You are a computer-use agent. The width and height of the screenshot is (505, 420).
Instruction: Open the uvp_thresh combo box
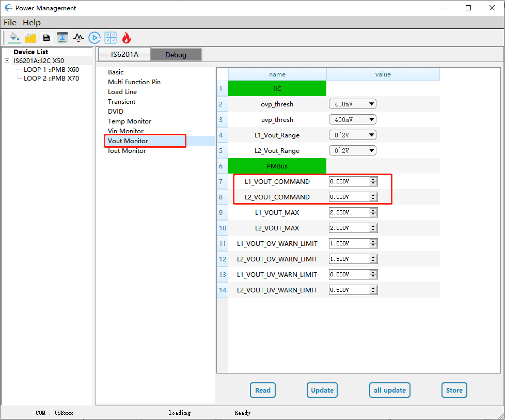(353, 120)
